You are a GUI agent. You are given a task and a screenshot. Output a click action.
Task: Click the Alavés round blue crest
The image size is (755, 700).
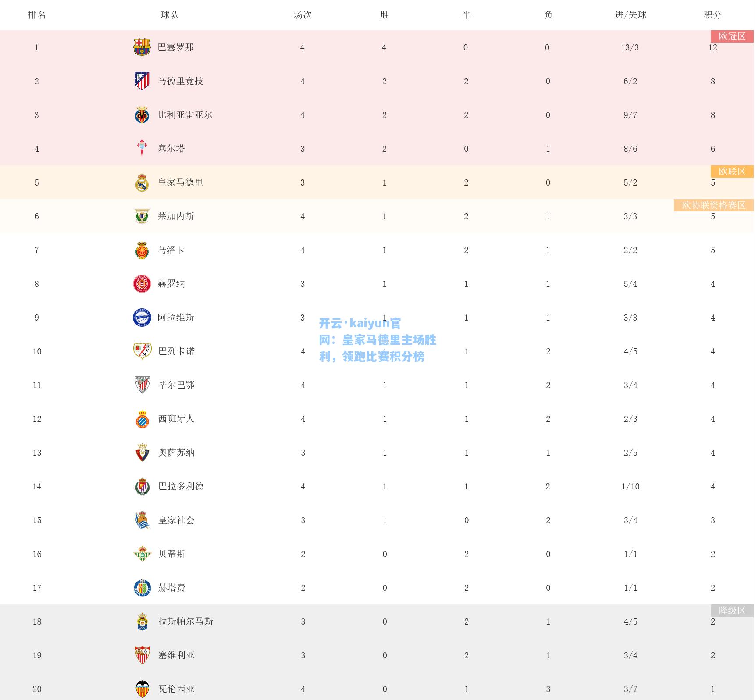pyautogui.click(x=142, y=318)
